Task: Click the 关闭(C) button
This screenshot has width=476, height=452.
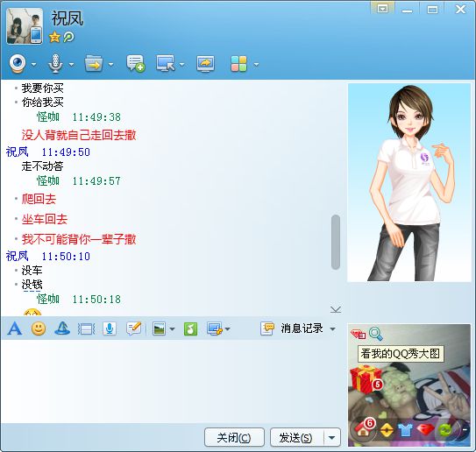Action: click(234, 437)
